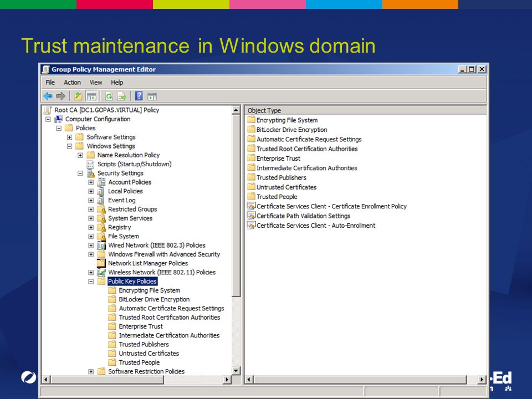
Task: Click the console tree scroll-up arrow
Action: pos(236,110)
